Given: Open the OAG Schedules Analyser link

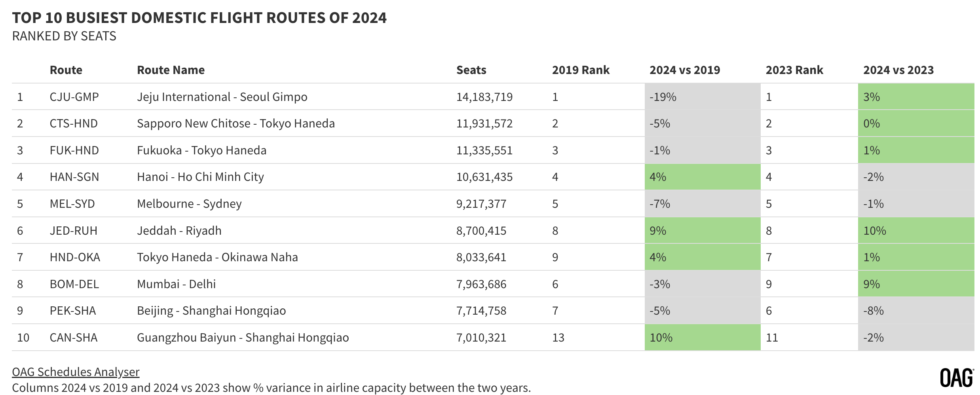Looking at the screenshot, I should (76, 372).
